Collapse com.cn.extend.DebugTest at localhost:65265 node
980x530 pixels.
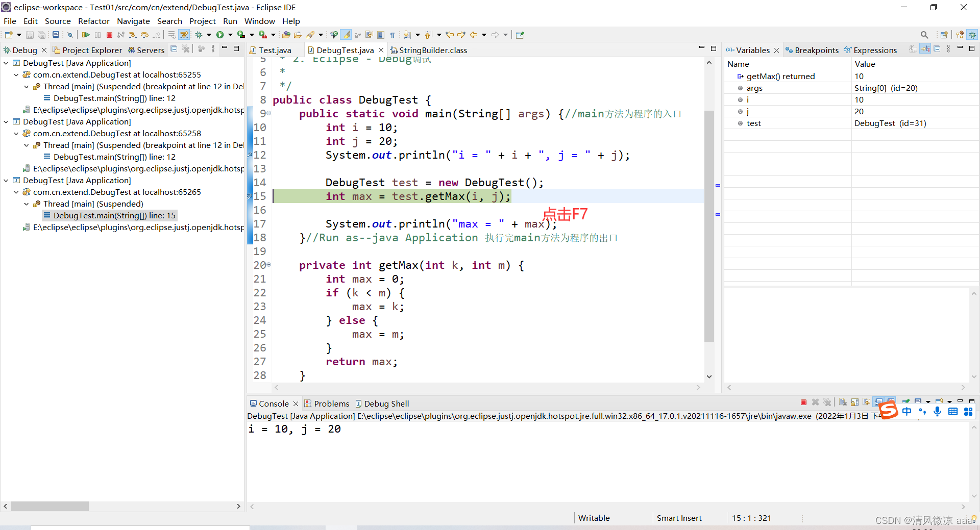pyautogui.click(x=16, y=192)
